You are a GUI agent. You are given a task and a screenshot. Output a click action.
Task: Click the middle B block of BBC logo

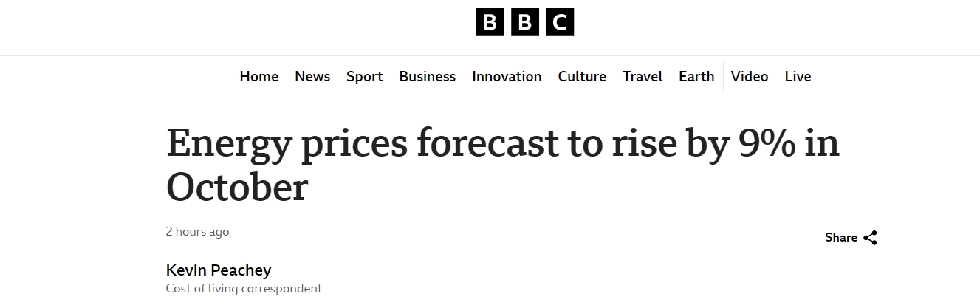(x=524, y=23)
